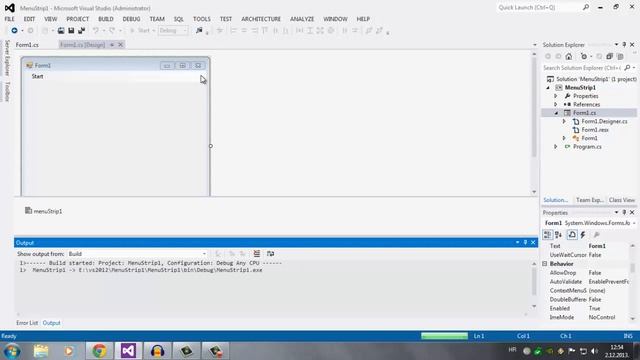This screenshot has width=640, height=360.
Task: Click the Find in Files toolbar icon
Action: pos(199,31)
